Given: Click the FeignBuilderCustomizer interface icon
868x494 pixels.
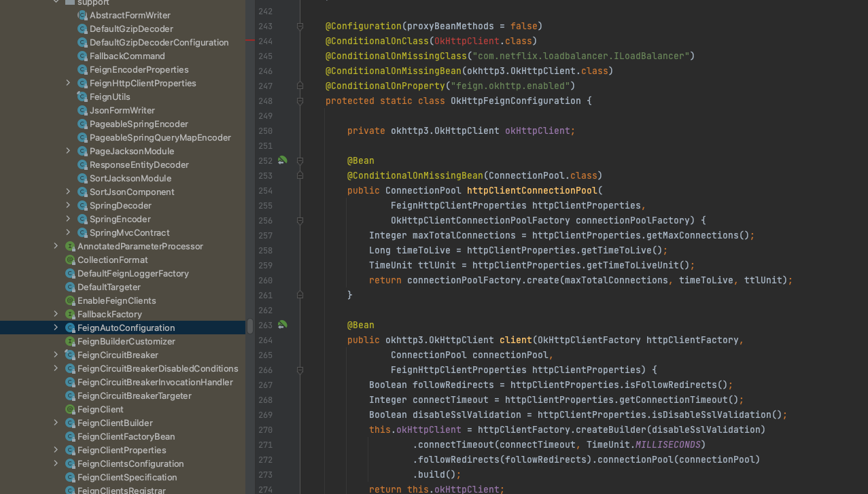Looking at the screenshot, I should point(70,341).
